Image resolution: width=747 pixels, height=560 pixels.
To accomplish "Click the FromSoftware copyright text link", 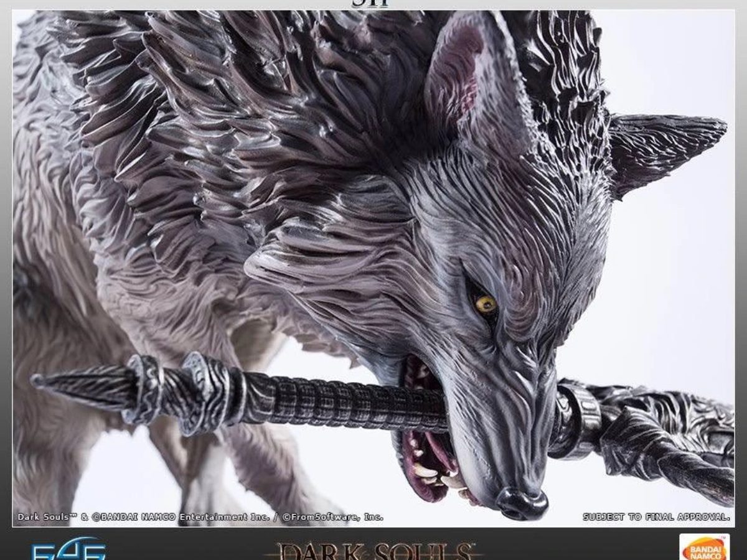I will click(336, 516).
